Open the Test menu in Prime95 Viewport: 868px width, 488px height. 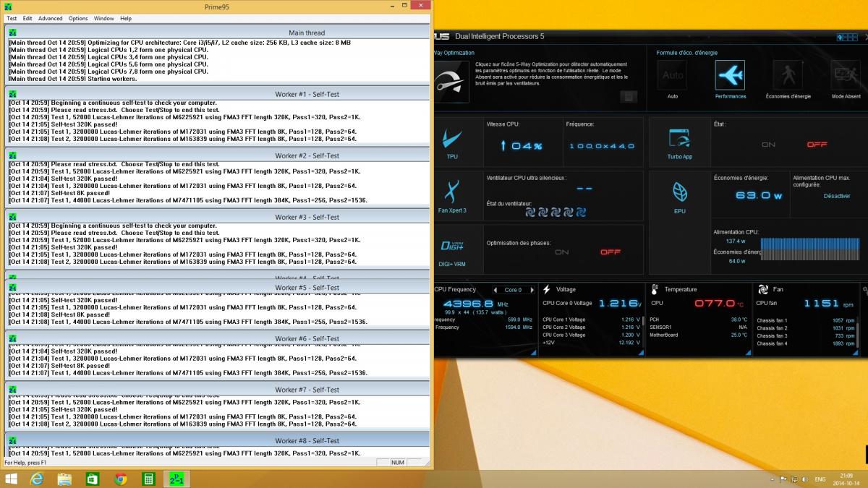click(x=12, y=18)
